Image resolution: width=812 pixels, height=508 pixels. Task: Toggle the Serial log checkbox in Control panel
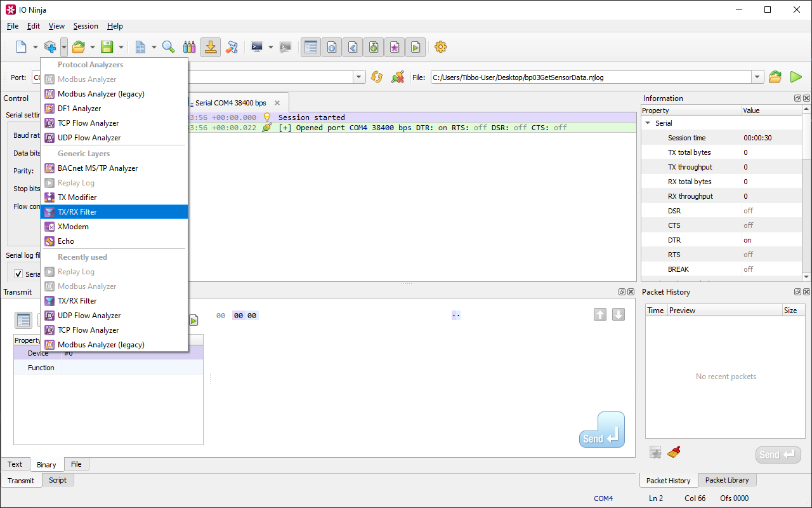coord(18,274)
